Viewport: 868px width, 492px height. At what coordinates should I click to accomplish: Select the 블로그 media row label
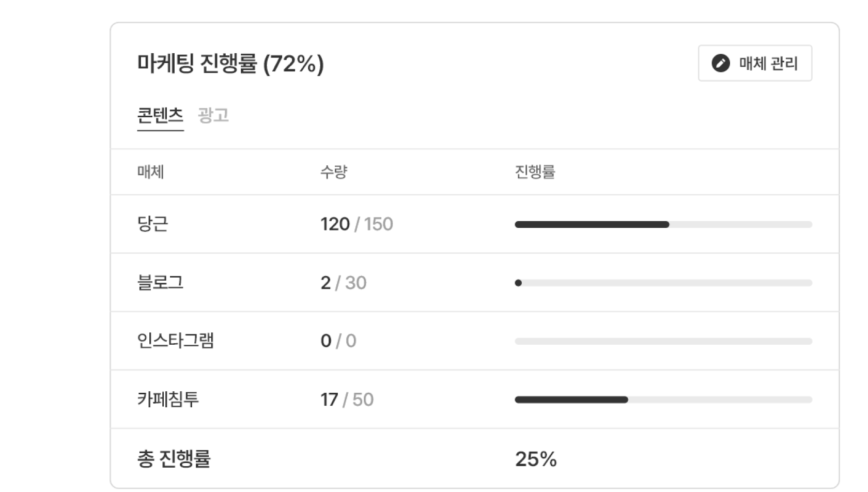pos(160,283)
